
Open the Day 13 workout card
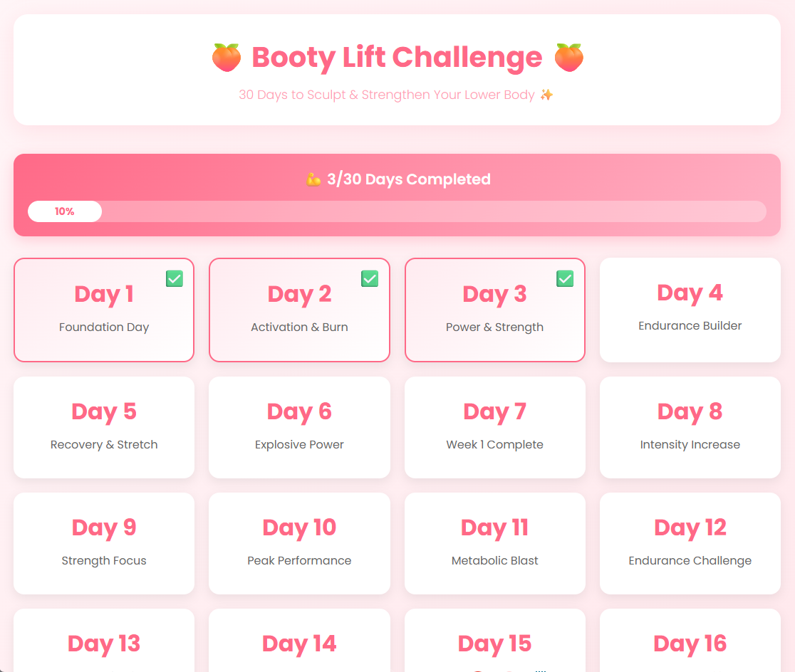tap(104, 644)
